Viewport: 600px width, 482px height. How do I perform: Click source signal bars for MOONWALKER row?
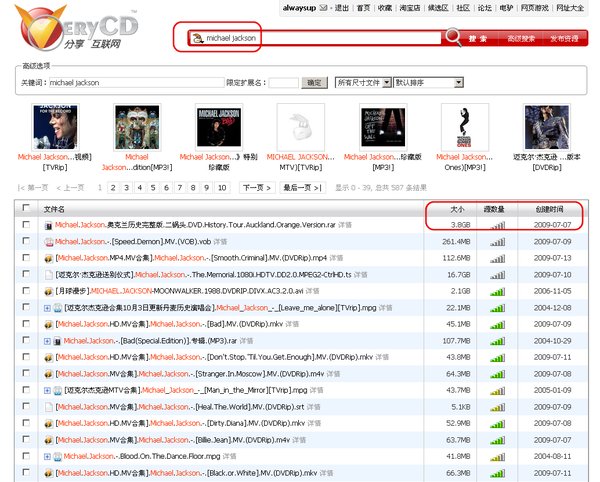(497, 292)
